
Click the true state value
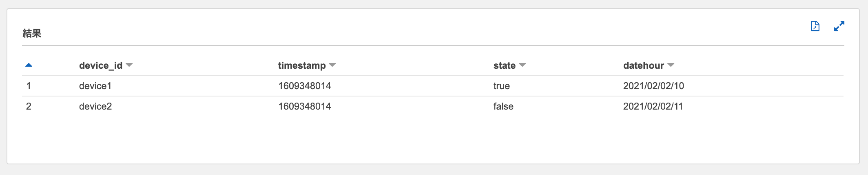click(502, 86)
